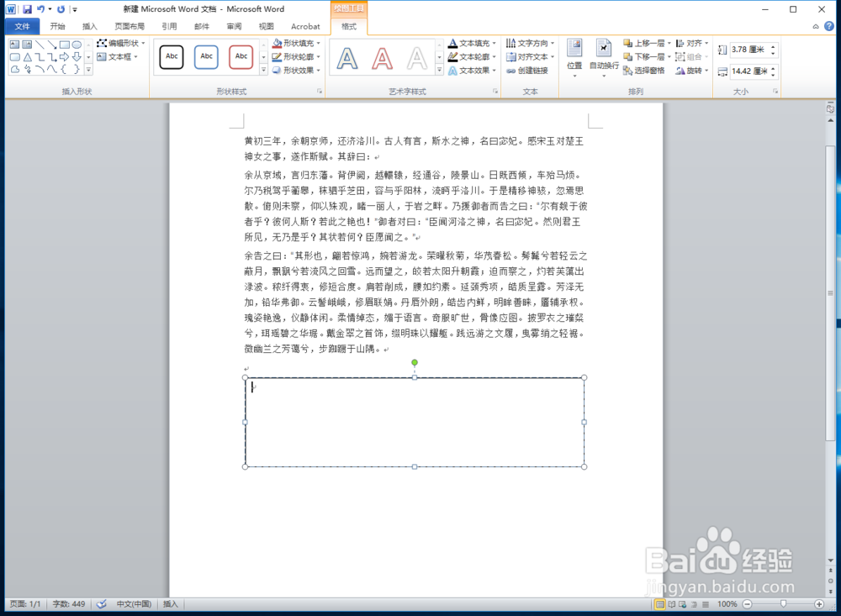Image resolution: width=841 pixels, height=616 pixels.
Task: Open Text Effects (文本效果)
Action: (x=471, y=70)
